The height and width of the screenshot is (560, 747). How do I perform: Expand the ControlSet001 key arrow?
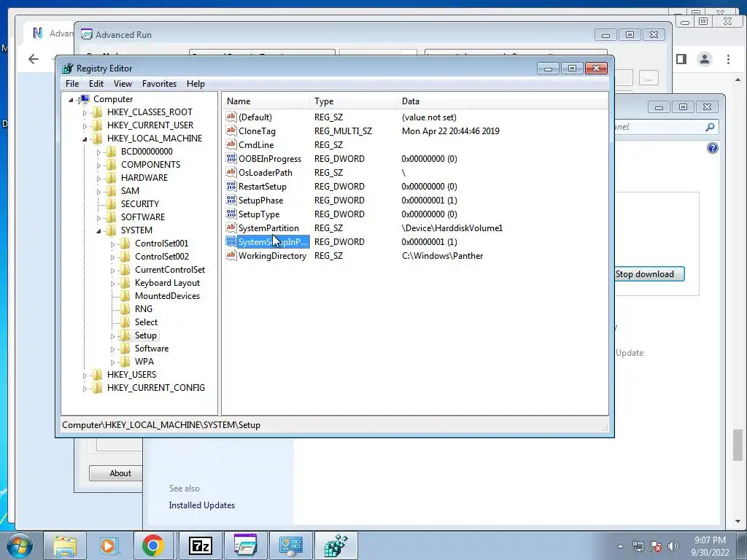[x=112, y=244]
